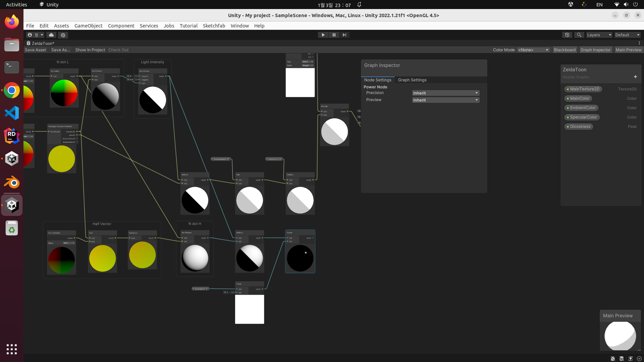Click the Save As... button

coord(61,50)
